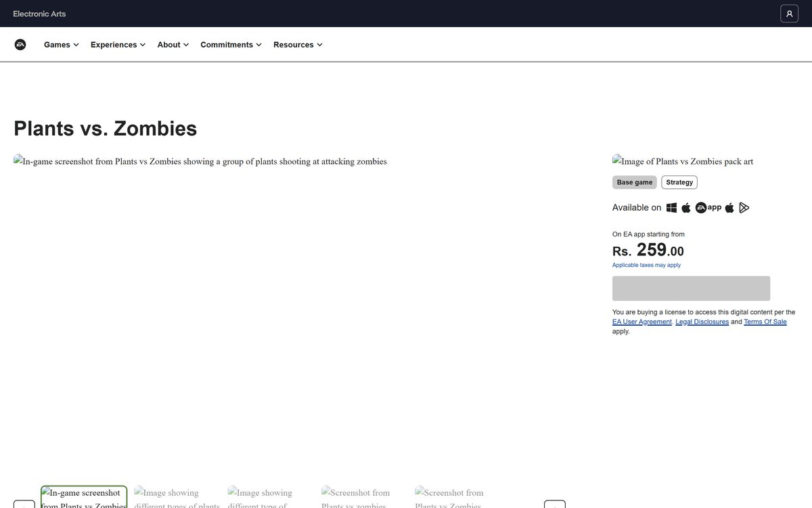Open the Terms Of Sale link
This screenshot has height=508, width=812.
[765, 322]
